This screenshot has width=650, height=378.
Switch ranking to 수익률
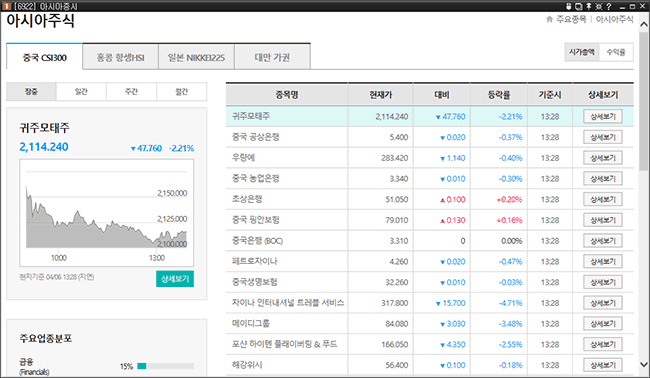(x=616, y=52)
